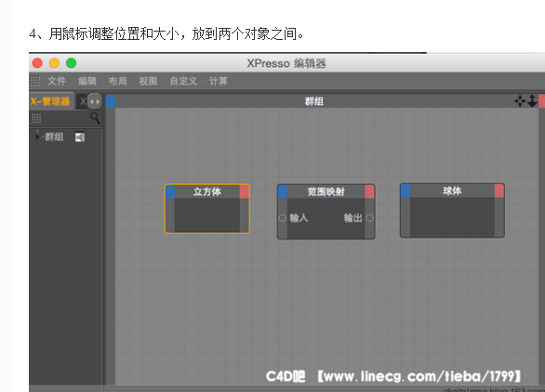This screenshot has height=392, width=545.
Task: Click the 输出 port label
Action: [353, 217]
